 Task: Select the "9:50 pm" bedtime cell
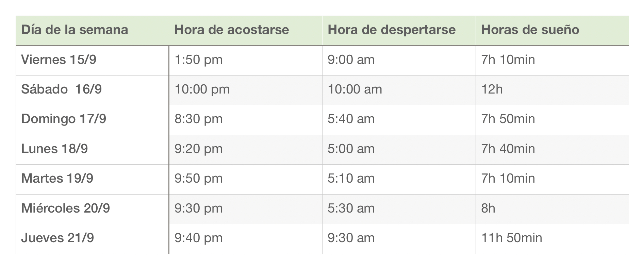(x=199, y=179)
